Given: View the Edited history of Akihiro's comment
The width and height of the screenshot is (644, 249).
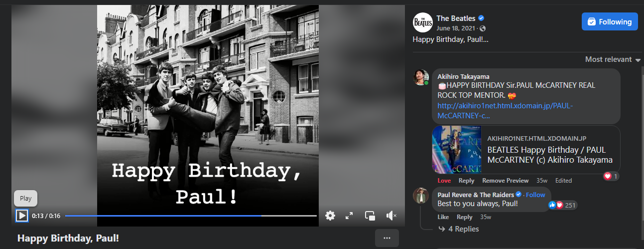Looking at the screenshot, I should click(x=564, y=181).
